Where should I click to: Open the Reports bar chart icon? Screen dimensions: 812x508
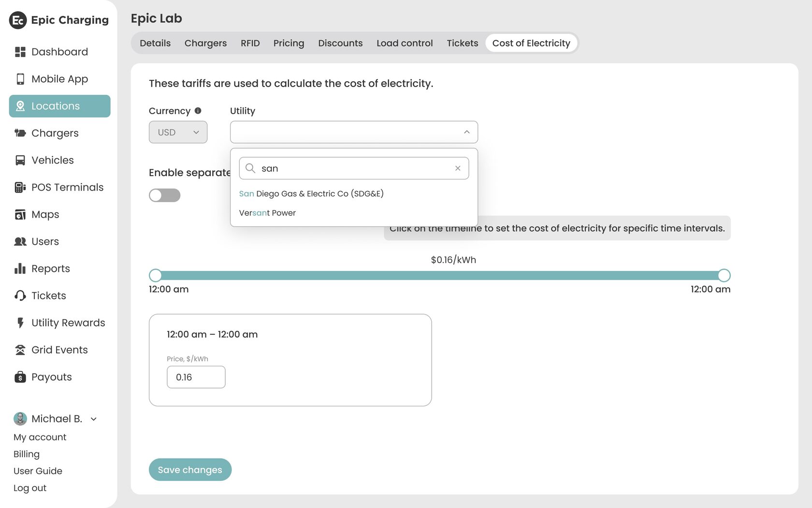(x=20, y=269)
